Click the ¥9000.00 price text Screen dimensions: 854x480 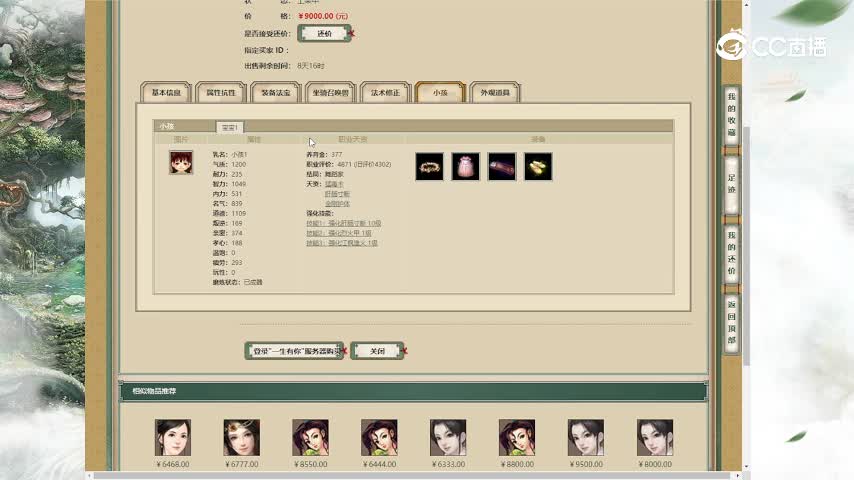pos(323,16)
